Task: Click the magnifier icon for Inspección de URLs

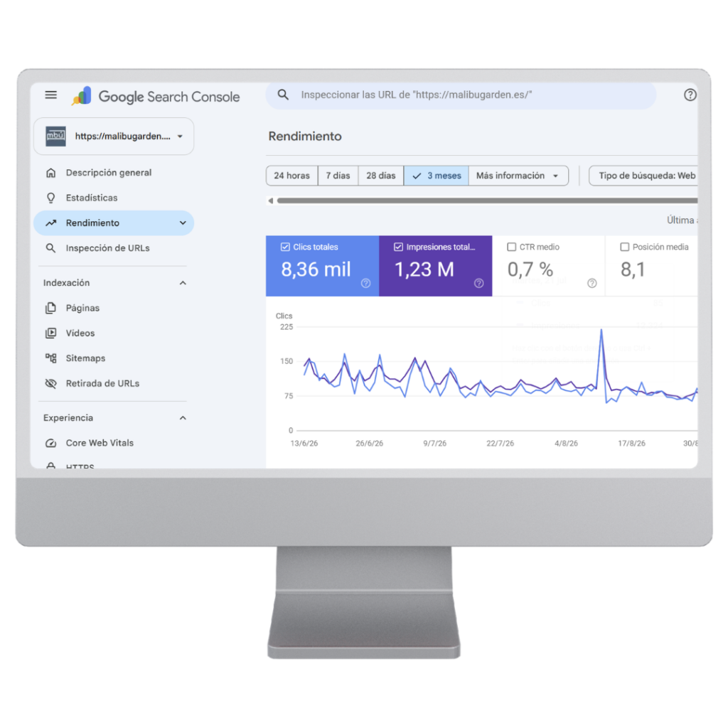Action: (50, 248)
